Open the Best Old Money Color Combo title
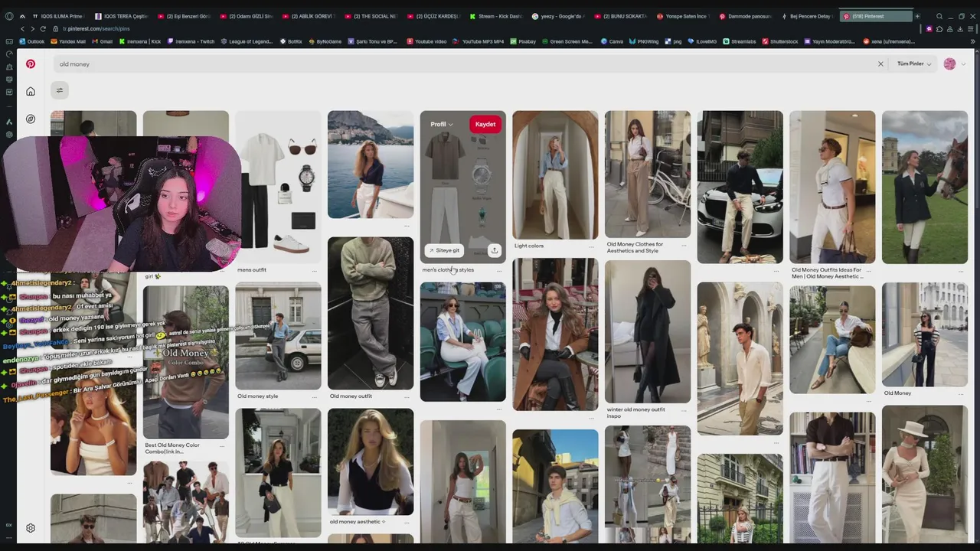Image resolution: width=980 pixels, height=551 pixels. (172, 448)
